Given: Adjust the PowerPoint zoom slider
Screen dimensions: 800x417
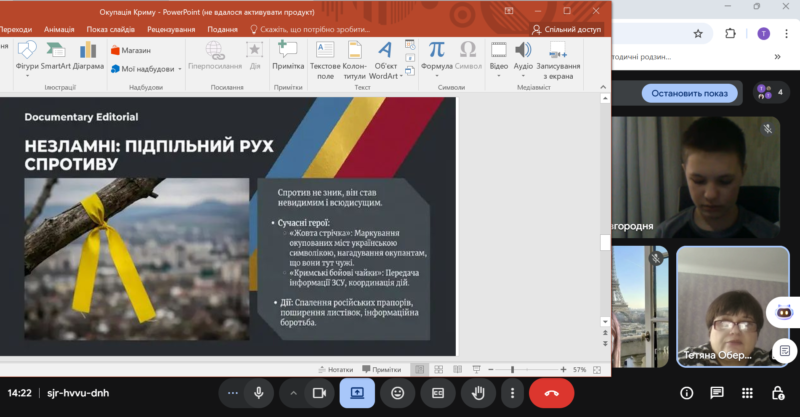Looking at the screenshot, I should (x=512, y=370).
